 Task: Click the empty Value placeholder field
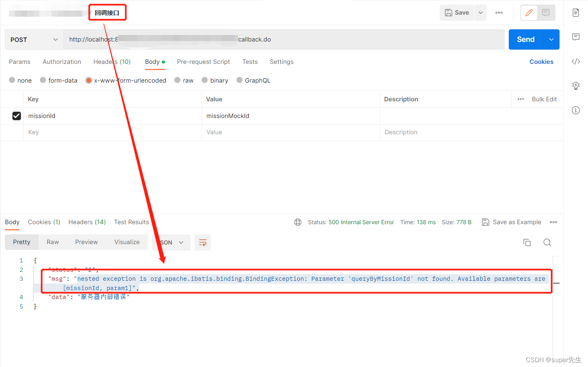coord(291,132)
